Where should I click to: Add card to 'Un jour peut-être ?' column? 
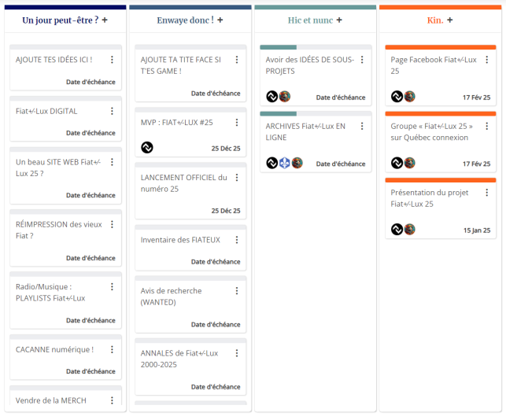coord(105,20)
